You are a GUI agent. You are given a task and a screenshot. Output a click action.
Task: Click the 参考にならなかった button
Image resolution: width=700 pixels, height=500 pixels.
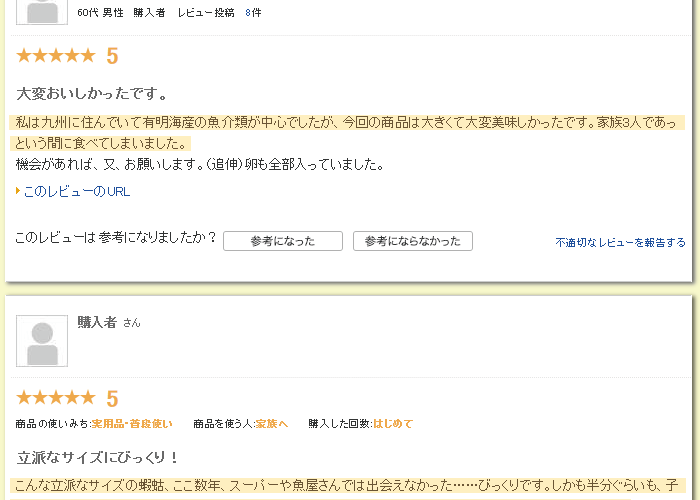(x=413, y=241)
